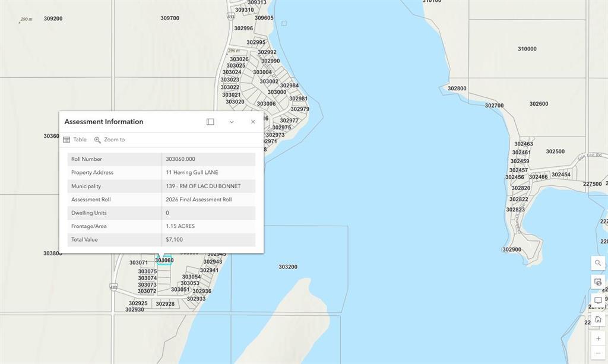
Task: Select parcel 303200 on the map
Action: pyautogui.click(x=288, y=267)
